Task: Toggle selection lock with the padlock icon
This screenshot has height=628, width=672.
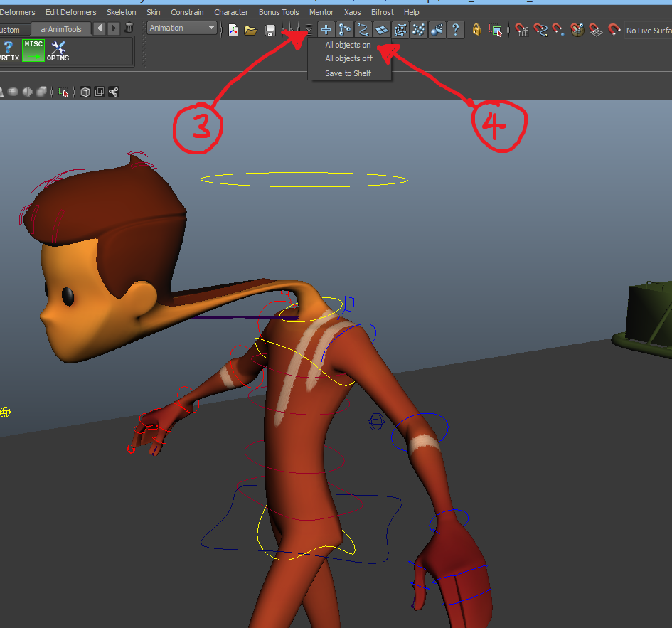Action: 476,30
